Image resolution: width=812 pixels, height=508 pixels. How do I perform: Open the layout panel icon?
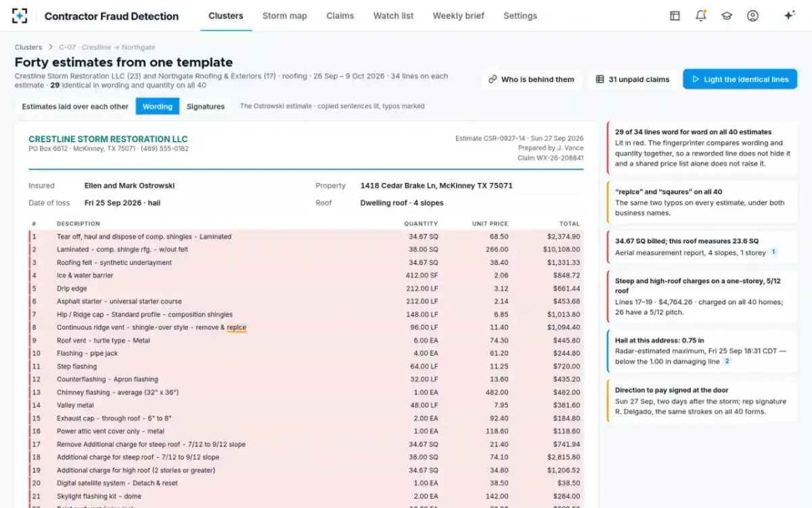675,16
